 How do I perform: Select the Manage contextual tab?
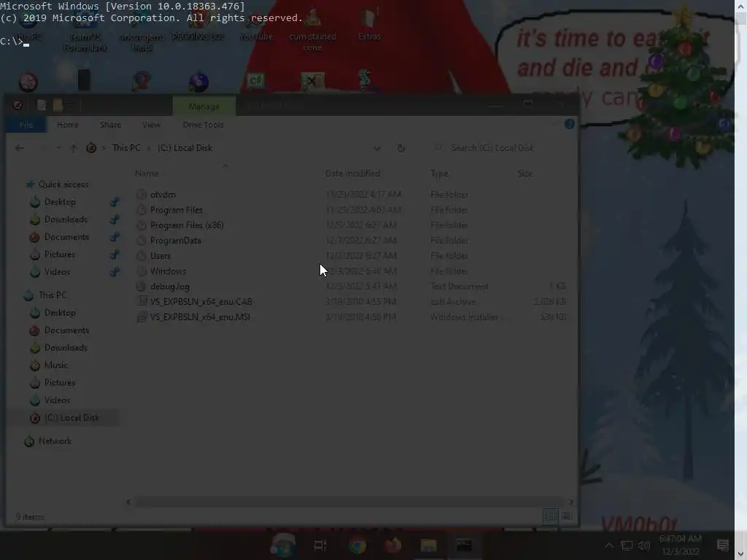click(x=204, y=106)
